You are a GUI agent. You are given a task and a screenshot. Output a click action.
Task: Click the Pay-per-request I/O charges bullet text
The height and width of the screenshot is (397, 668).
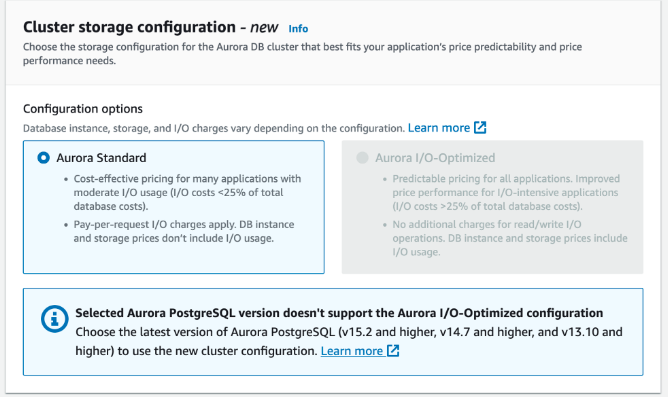pos(184,231)
